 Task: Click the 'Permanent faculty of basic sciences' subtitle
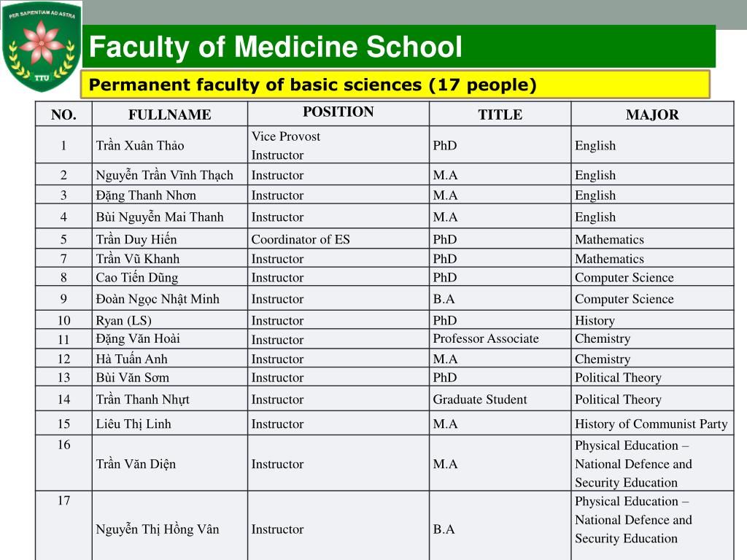click(x=312, y=85)
